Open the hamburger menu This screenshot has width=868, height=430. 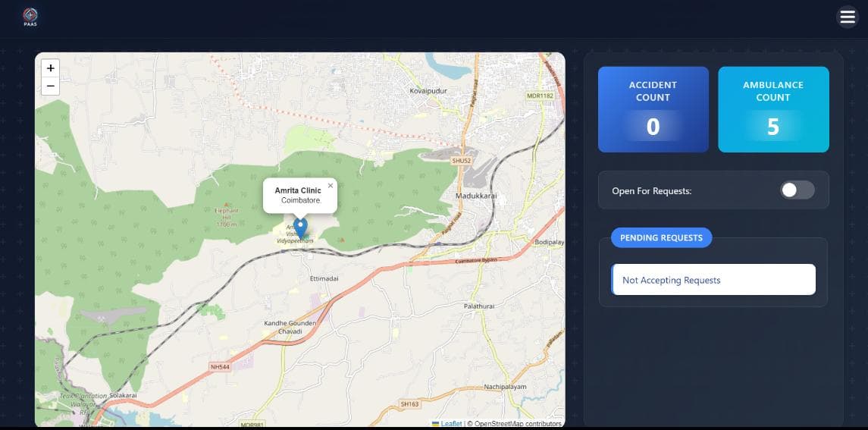tap(847, 17)
